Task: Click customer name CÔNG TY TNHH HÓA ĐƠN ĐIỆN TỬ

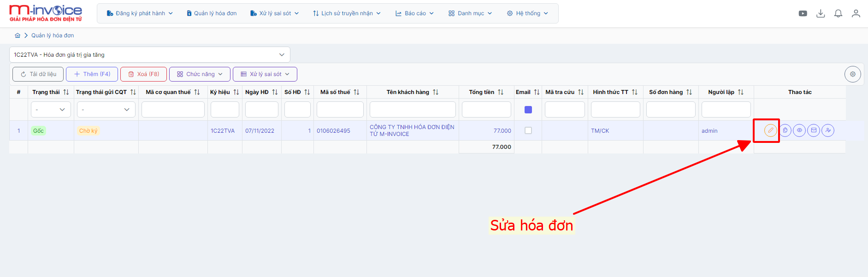Action: 412,130
